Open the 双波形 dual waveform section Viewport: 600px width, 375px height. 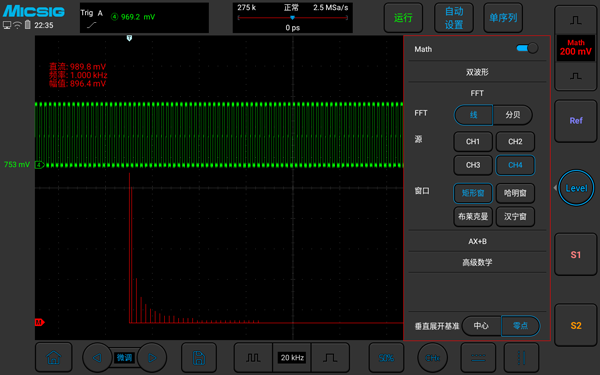coord(477,72)
